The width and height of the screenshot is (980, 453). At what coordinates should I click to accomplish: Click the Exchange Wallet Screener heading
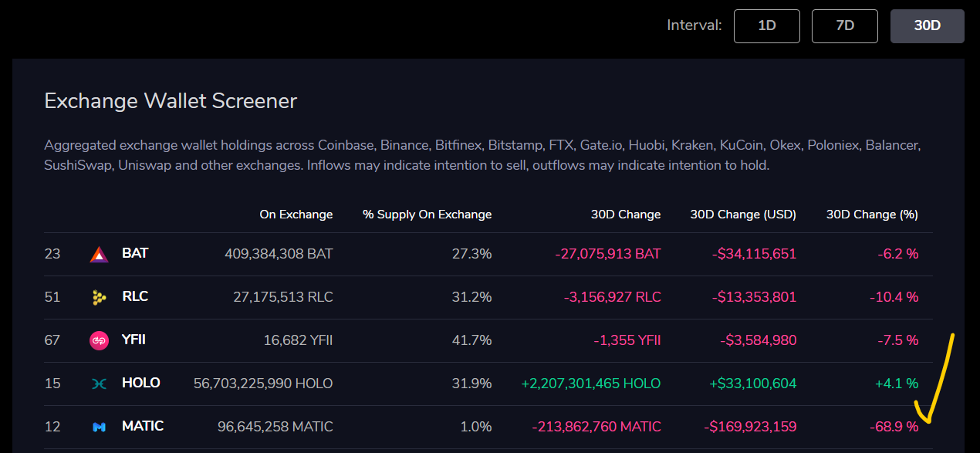click(171, 100)
